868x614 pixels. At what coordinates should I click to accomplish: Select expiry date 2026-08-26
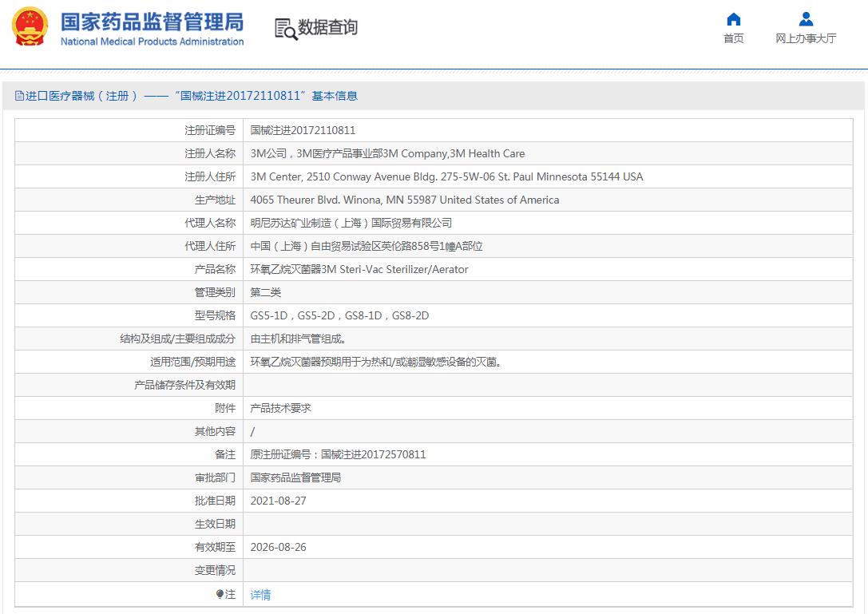coord(279,547)
